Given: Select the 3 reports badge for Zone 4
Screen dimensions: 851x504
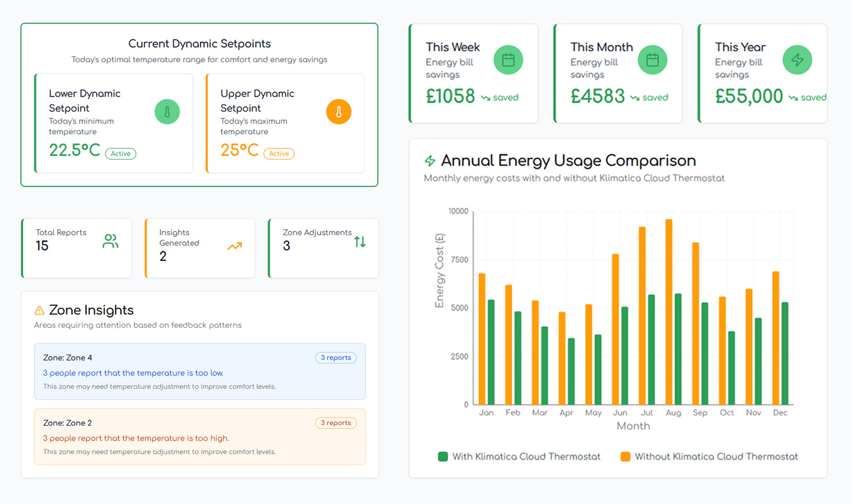Looking at the screenshot, I should [336, 358].
